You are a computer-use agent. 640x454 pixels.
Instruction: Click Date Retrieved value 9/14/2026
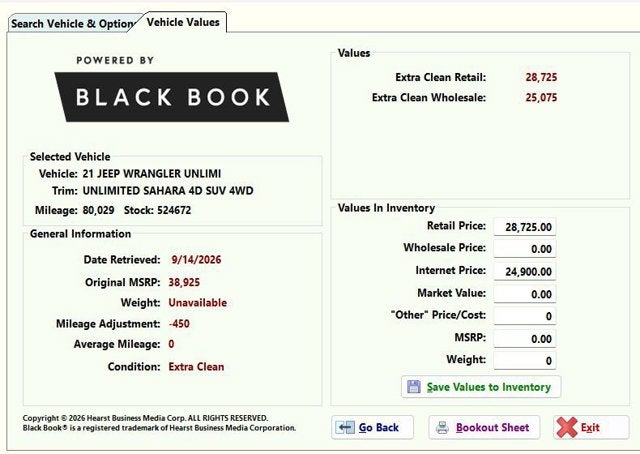point(196,260)
